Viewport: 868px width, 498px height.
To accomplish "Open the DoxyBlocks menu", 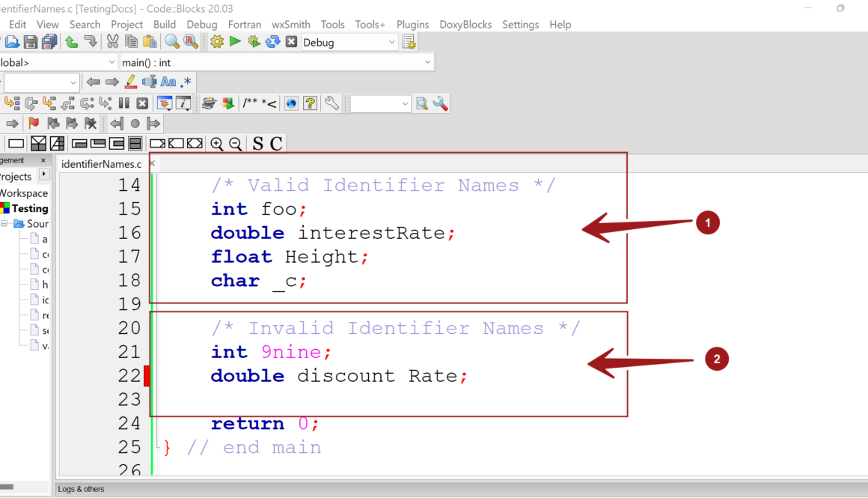I will point(465,24).
